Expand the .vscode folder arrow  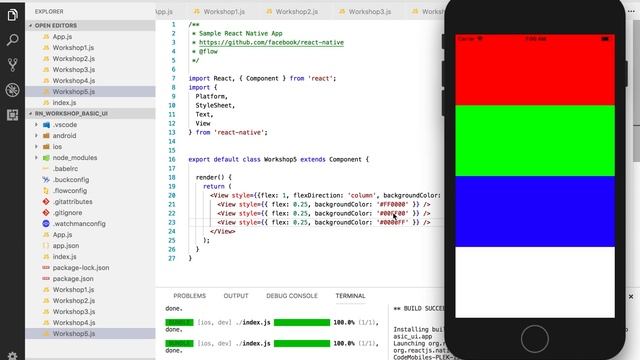click(36, 125)
